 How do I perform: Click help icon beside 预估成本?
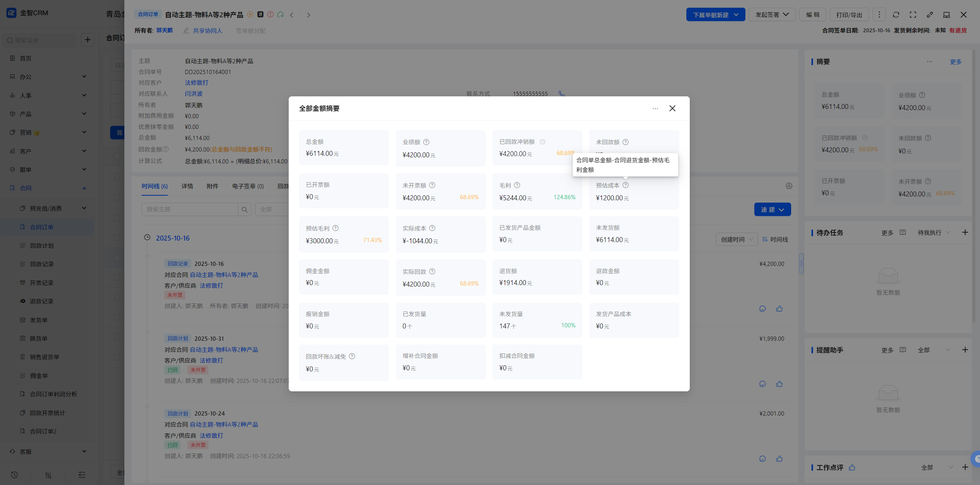625,185
